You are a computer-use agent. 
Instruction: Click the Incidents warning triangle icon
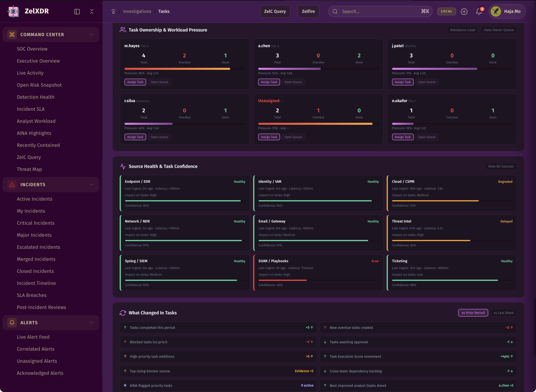point(12,185)
